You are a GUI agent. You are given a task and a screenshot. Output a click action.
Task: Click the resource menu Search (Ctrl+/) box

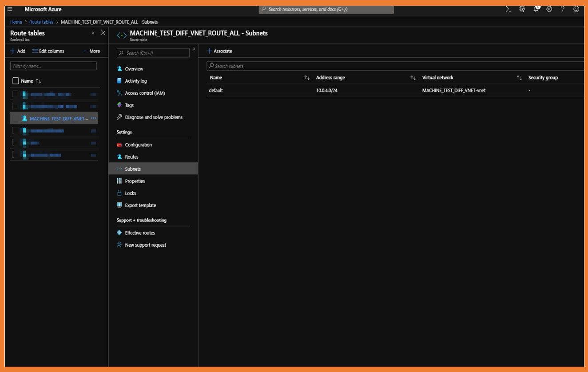[x=153, y=53]
